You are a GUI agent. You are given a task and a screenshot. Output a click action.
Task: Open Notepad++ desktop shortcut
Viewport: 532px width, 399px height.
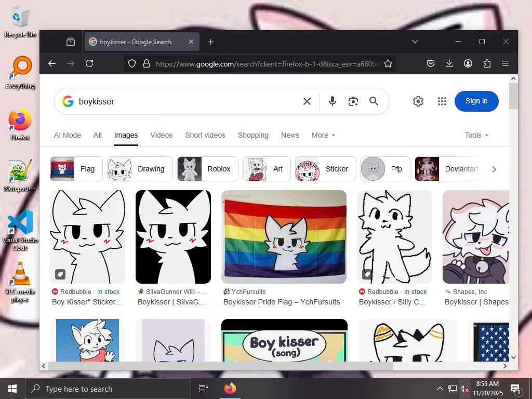(20, 176)
